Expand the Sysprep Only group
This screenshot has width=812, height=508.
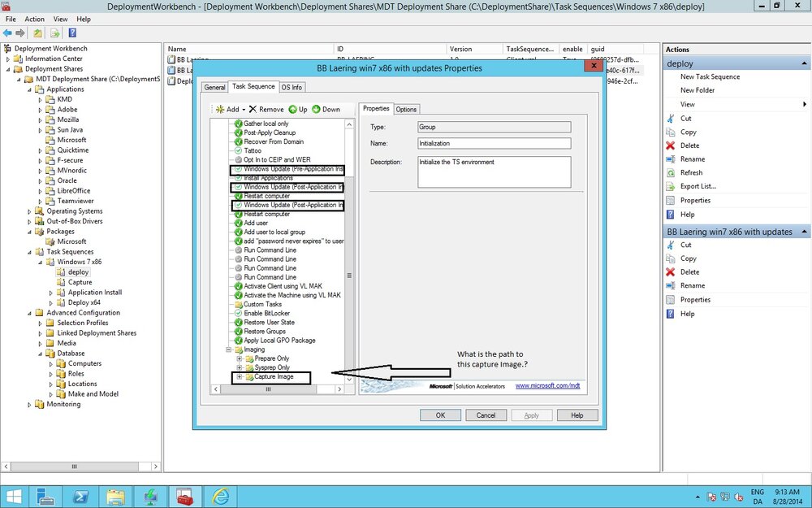click(x=240, y=367)
